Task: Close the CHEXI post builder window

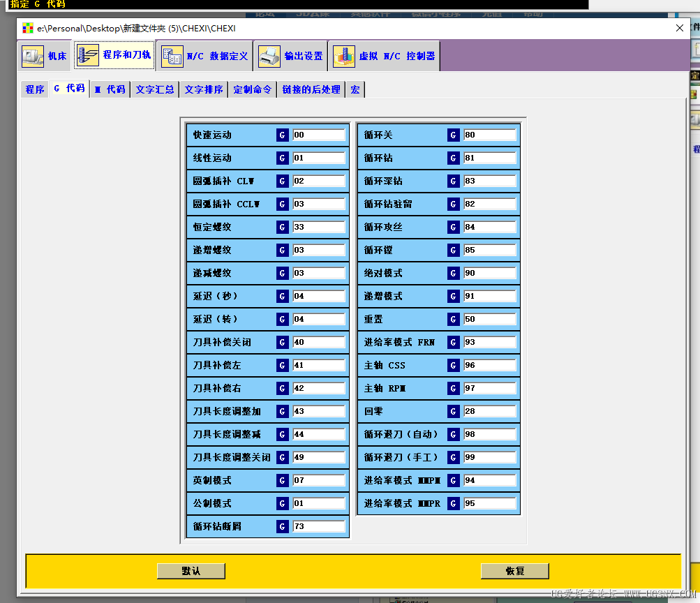Action: tap(680, 28)
